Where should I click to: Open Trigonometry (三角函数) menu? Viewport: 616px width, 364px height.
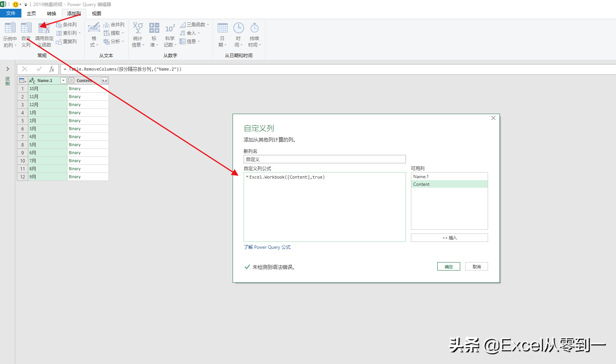(x=194, y=25)
